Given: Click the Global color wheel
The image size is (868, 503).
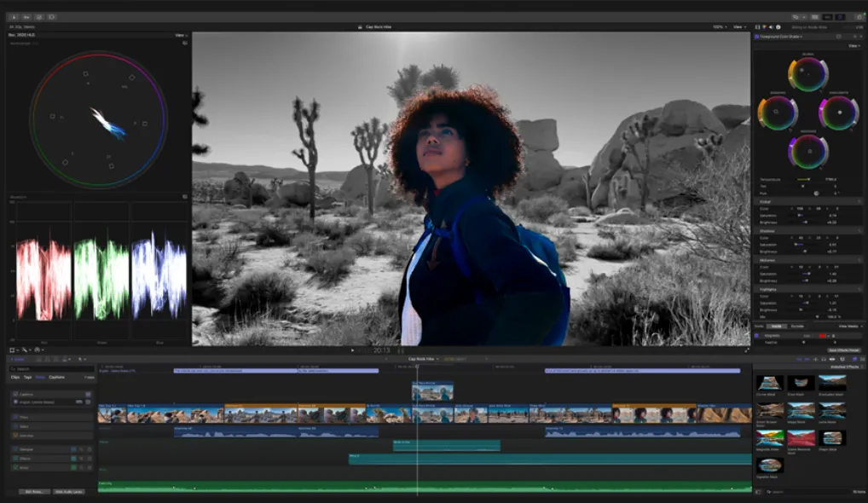Looking at the screenshot, I should pyautogui.click(x=807, y=74).
